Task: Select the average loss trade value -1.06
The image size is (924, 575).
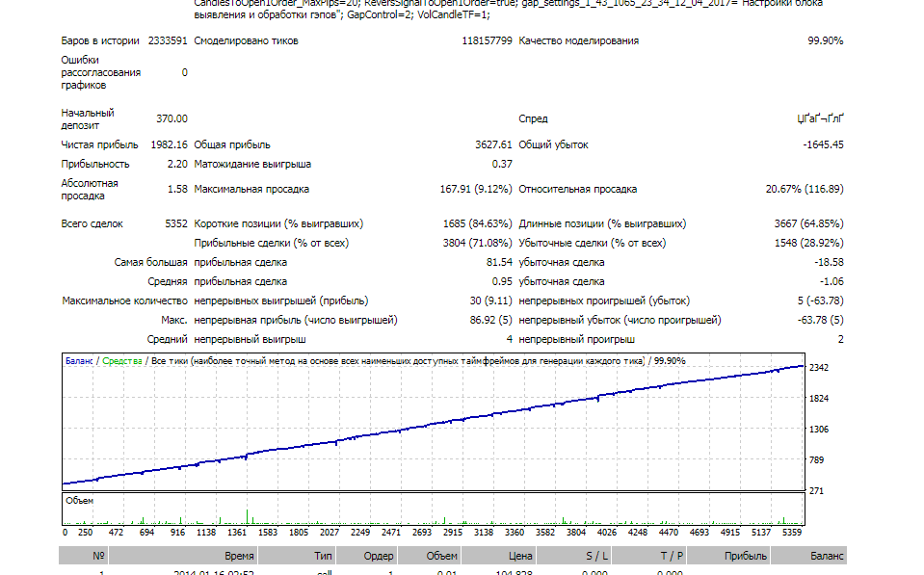Action: [x=831, y=281]
